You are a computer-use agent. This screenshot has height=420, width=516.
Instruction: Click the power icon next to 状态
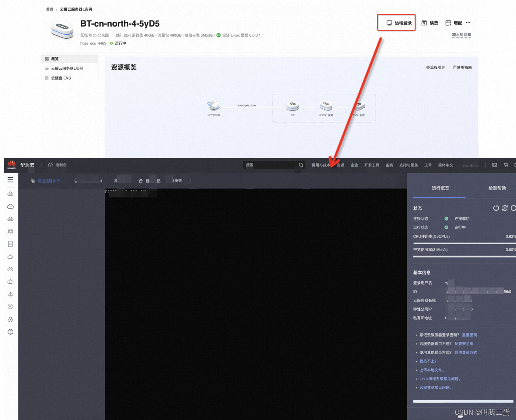coord(496,208)
